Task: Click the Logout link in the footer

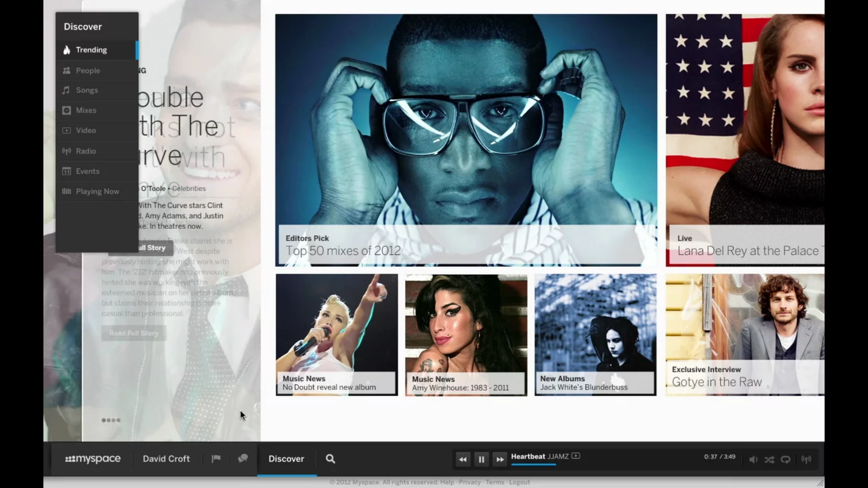Action: coord(520,482)
